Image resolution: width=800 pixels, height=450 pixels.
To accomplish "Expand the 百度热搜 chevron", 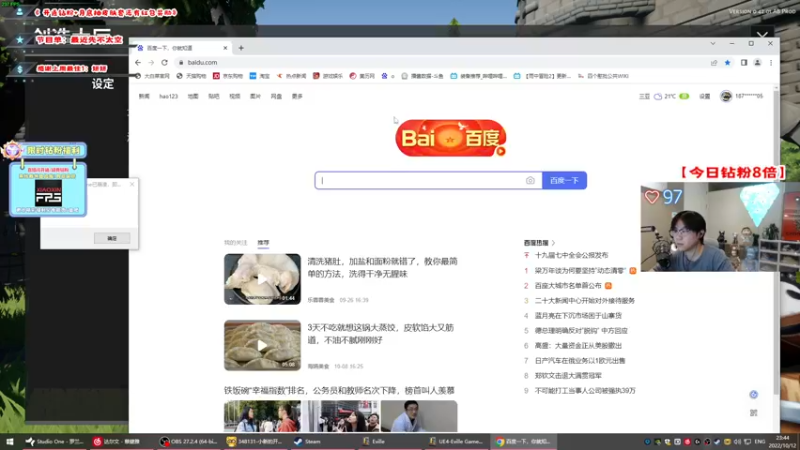I will tap(553, 243).
